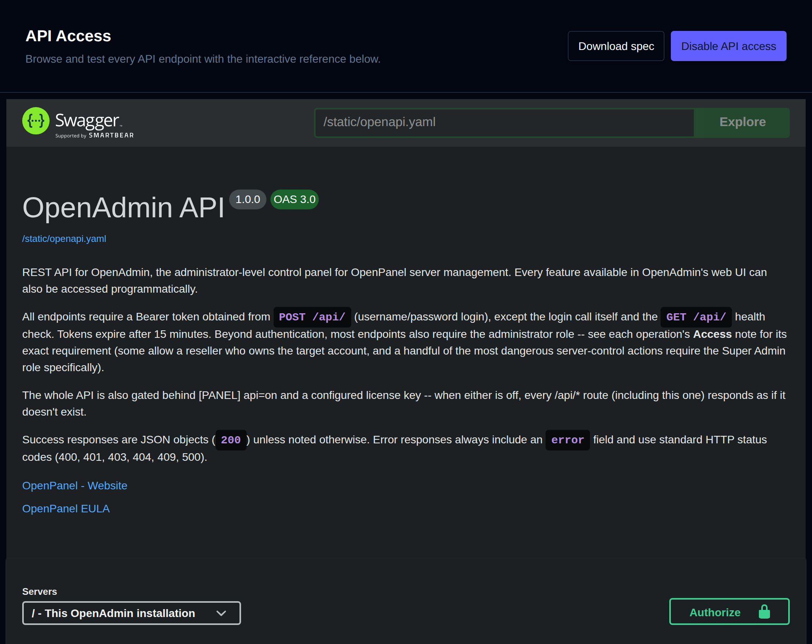Click the Servers label
This screenshot has height=644, width=812.
(40, 592)
